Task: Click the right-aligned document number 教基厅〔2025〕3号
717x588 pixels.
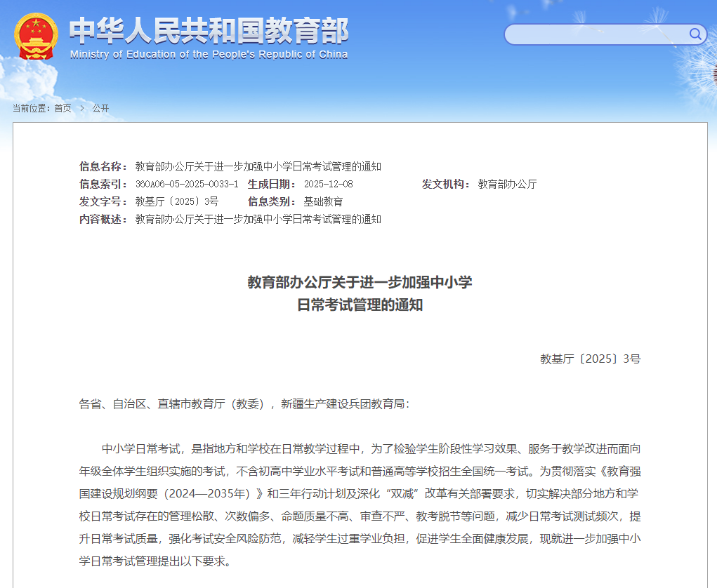Action: (x=590, y=359)
